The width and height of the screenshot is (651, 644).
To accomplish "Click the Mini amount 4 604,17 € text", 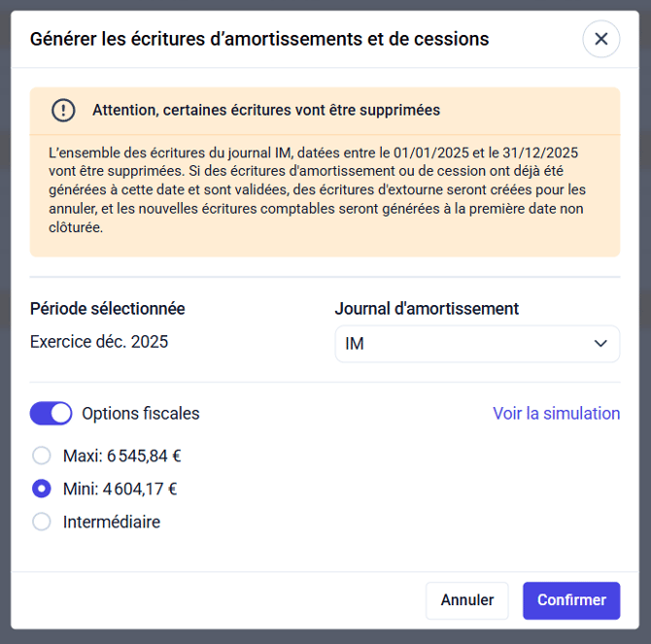I will [140, 489].
